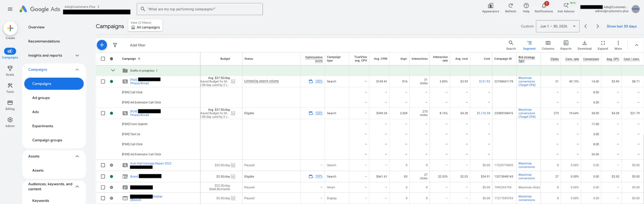Click the $121.92 cost link
This screenshot has height=204, width=644.
(x=484, y=81)
